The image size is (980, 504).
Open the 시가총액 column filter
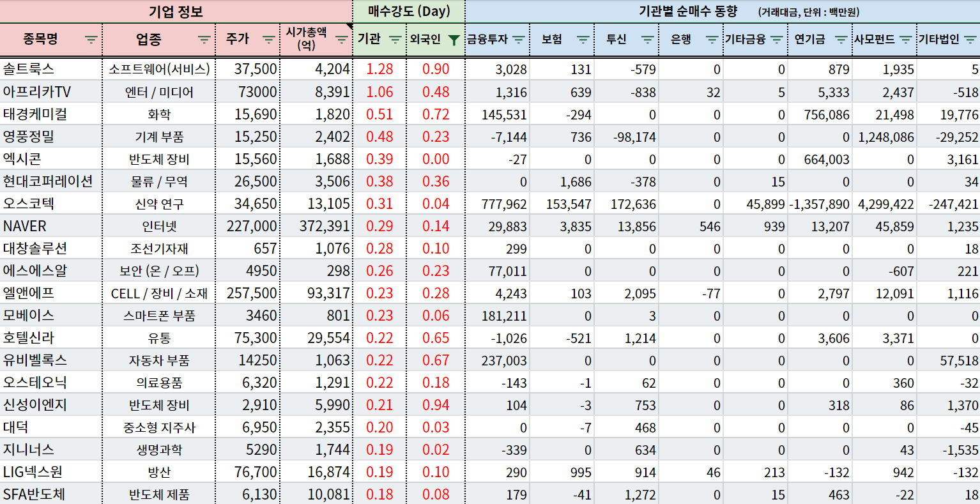342,40
